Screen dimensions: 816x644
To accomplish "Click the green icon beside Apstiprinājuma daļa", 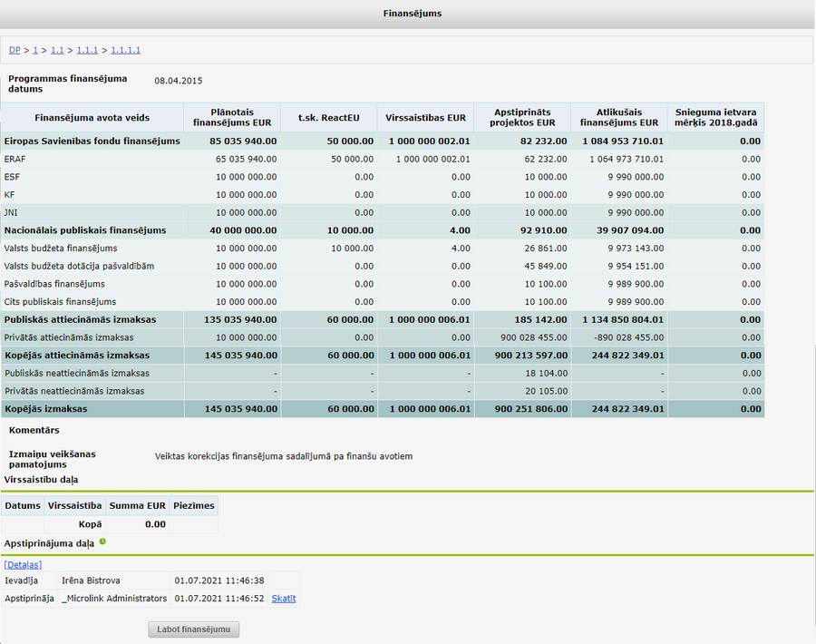I will click(x=102, y=542).
